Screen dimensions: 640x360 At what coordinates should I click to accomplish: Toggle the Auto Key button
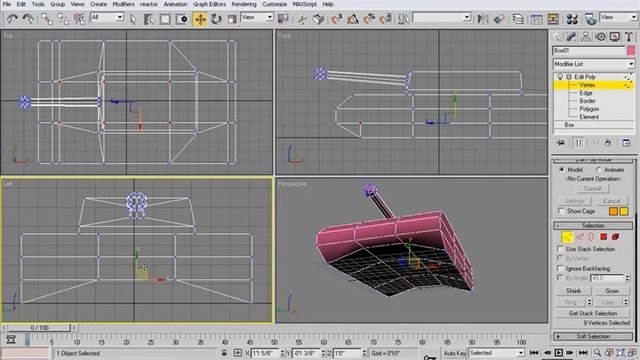click(455, 353)
